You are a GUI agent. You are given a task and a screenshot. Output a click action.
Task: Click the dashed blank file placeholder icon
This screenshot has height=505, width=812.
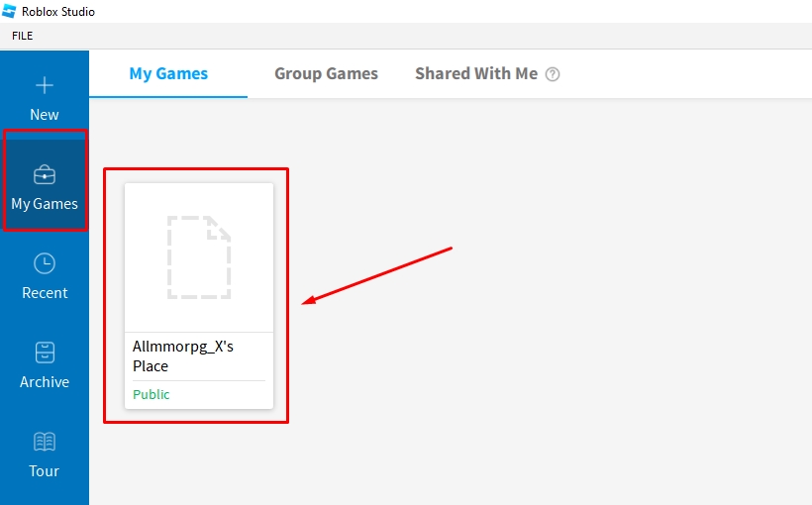(199, 257)
